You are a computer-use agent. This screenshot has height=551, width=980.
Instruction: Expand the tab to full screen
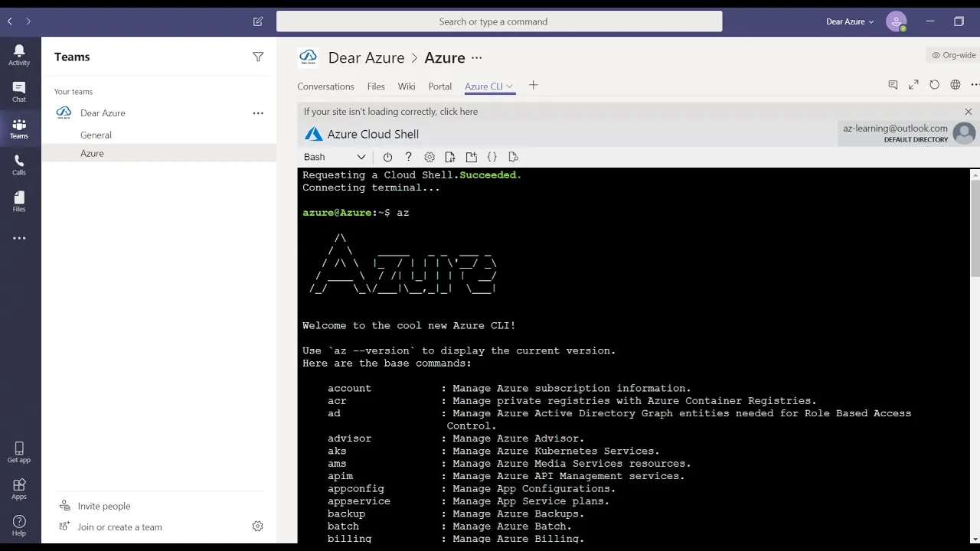pos(913,85)
